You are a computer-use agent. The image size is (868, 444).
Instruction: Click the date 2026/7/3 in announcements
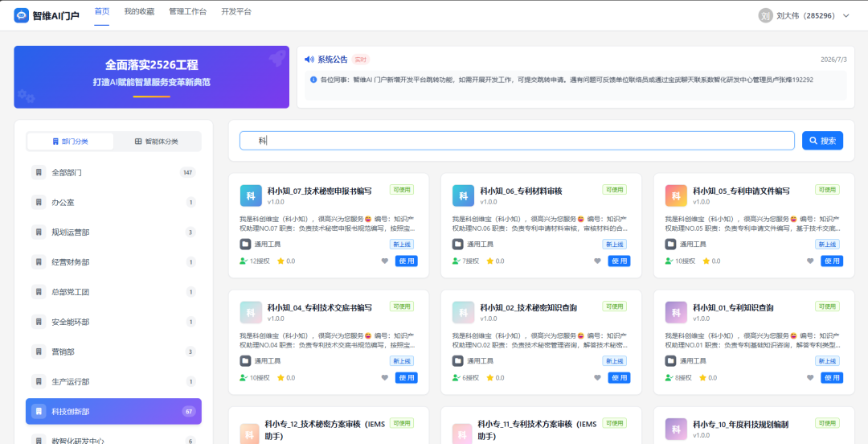click(833, 60)
